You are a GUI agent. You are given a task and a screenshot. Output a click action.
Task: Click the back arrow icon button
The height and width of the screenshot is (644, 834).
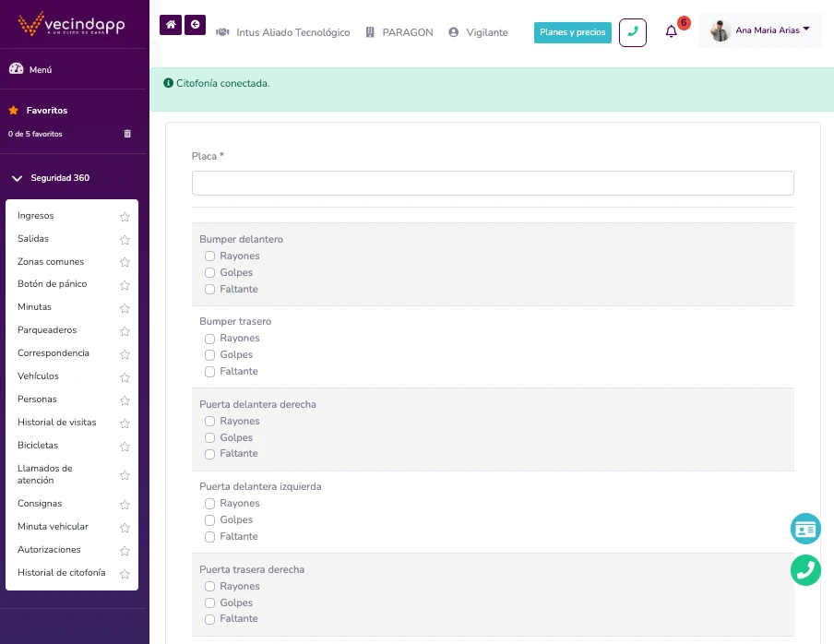195,25
